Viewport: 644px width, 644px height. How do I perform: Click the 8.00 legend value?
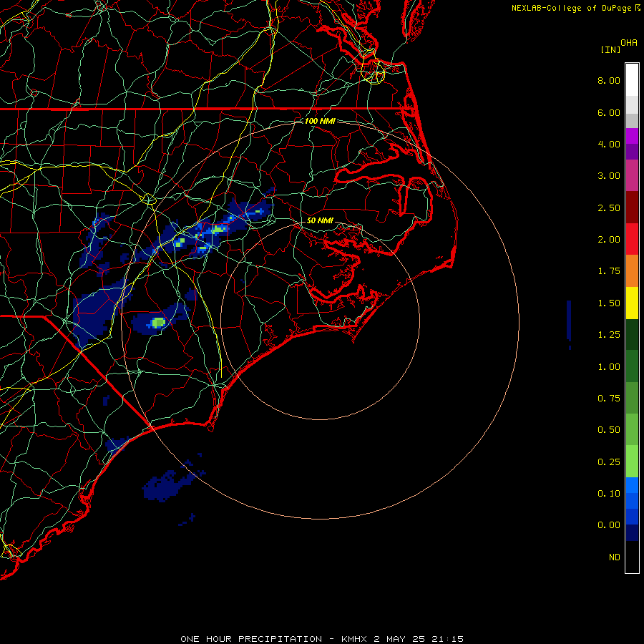click(609, 80)
